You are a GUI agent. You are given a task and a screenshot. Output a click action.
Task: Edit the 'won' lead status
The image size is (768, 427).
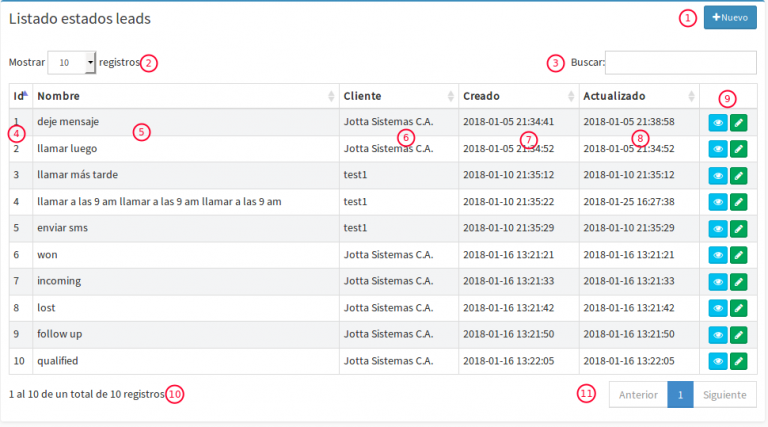(739, 255)
